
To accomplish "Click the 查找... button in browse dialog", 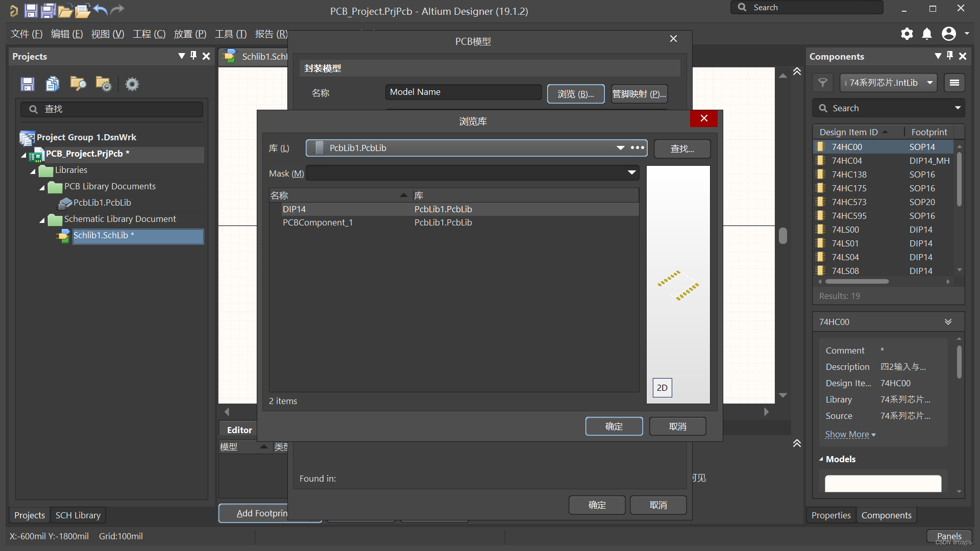I will point(682,148).
